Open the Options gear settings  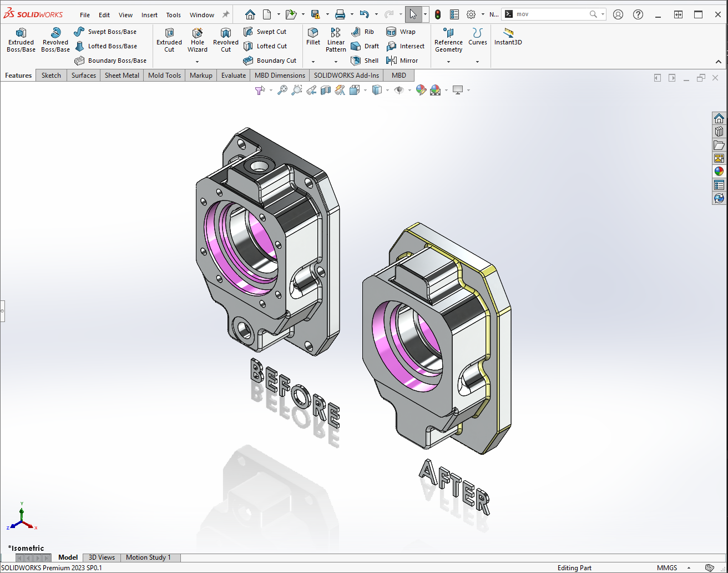click(471, 14)
